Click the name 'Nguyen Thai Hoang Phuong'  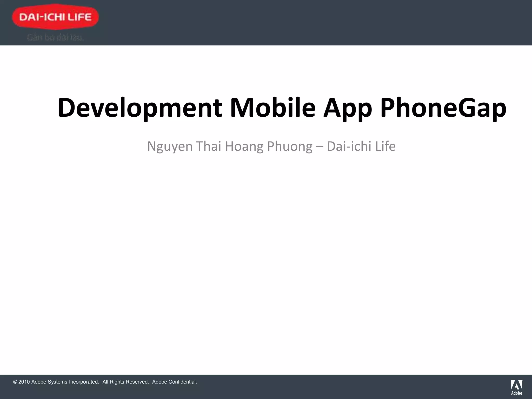(230, 146)
